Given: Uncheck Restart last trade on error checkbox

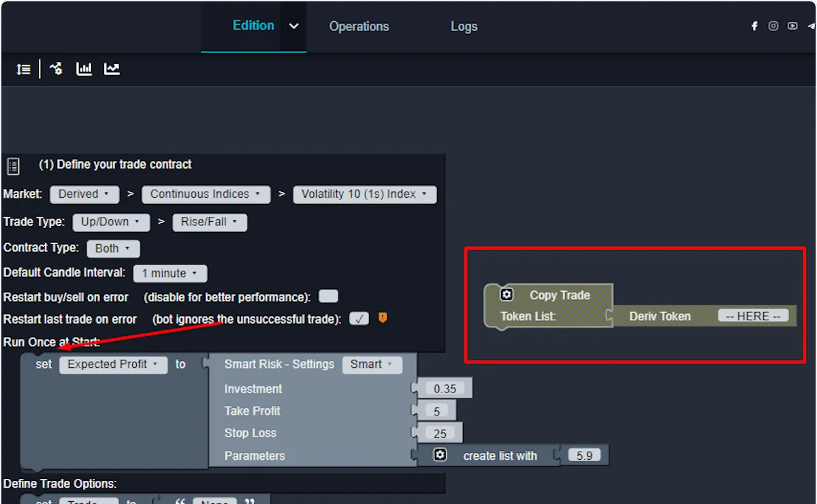Looking at the screenshot, I should (x=359, y=318).
